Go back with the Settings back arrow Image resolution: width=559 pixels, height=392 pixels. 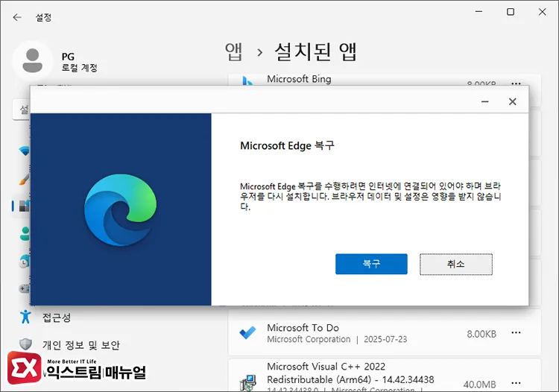(17, 17)
